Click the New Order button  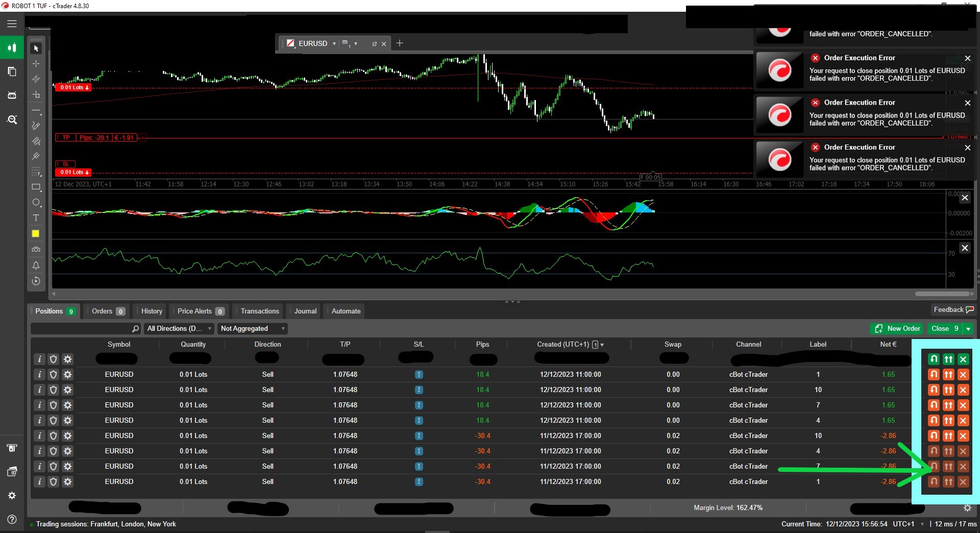pos(897,329)
